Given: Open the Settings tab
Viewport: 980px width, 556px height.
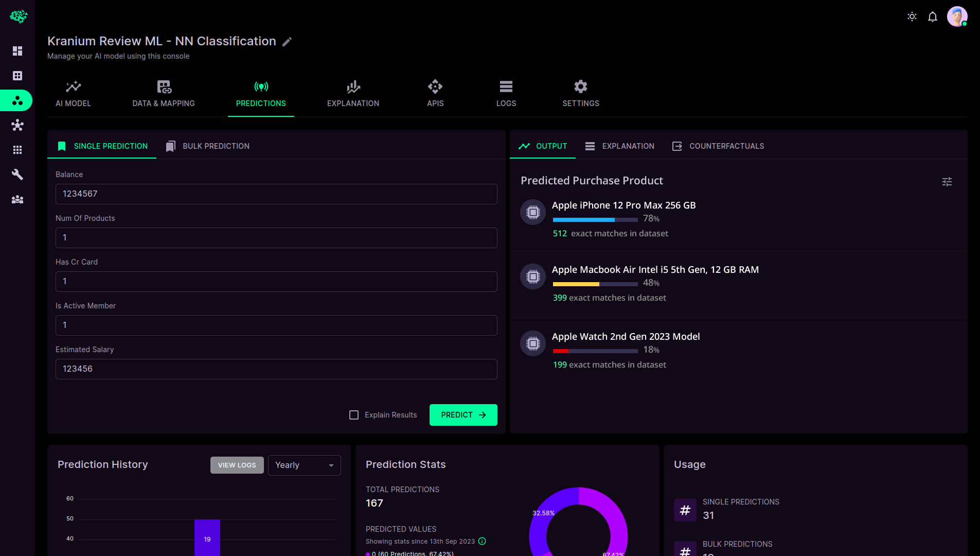Looking at the screenshot, I should click(581, 94).
